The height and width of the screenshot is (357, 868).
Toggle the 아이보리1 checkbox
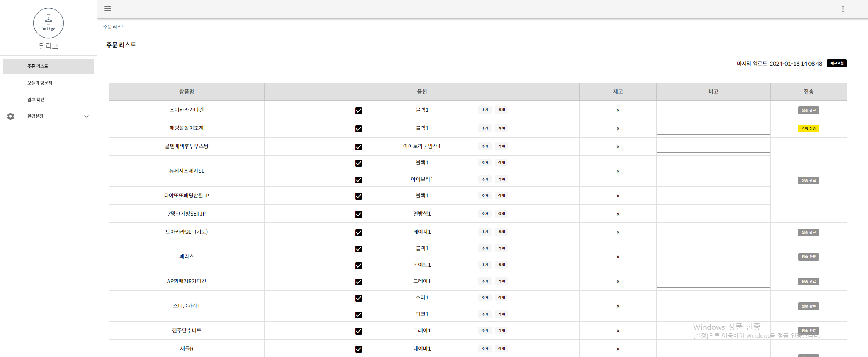(358, 180)
